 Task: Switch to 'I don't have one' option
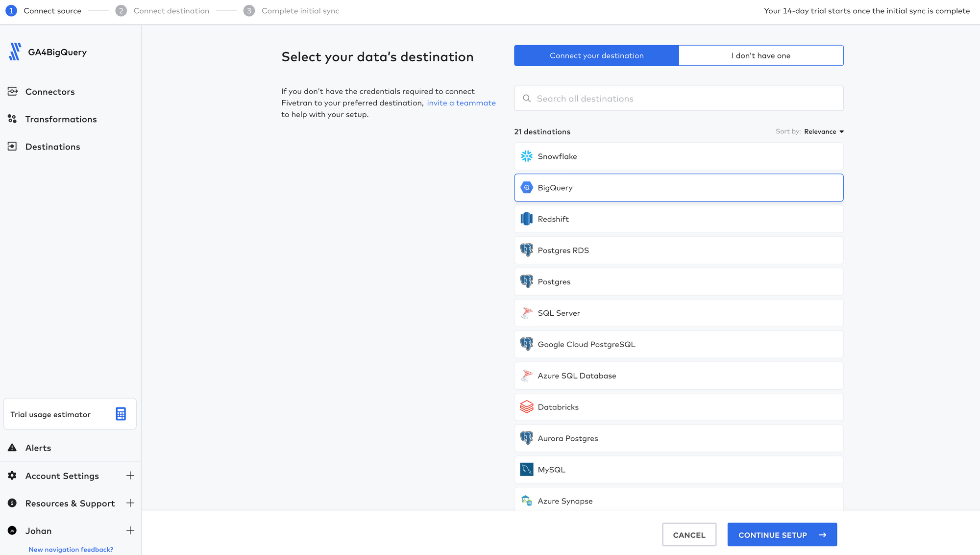tap(761, 55)
